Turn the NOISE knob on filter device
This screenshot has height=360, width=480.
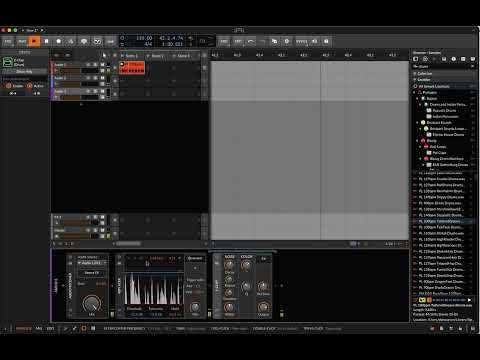pos(229,265)
